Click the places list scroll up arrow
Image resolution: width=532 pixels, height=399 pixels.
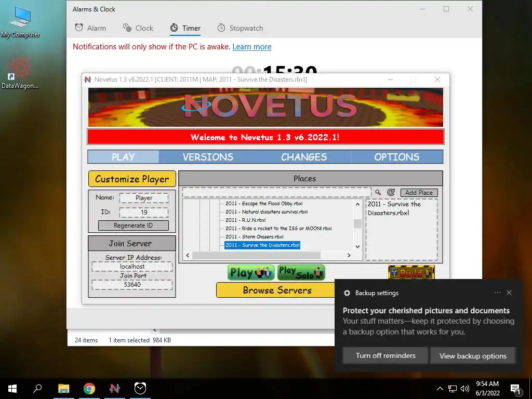click(x=357, y=204)
